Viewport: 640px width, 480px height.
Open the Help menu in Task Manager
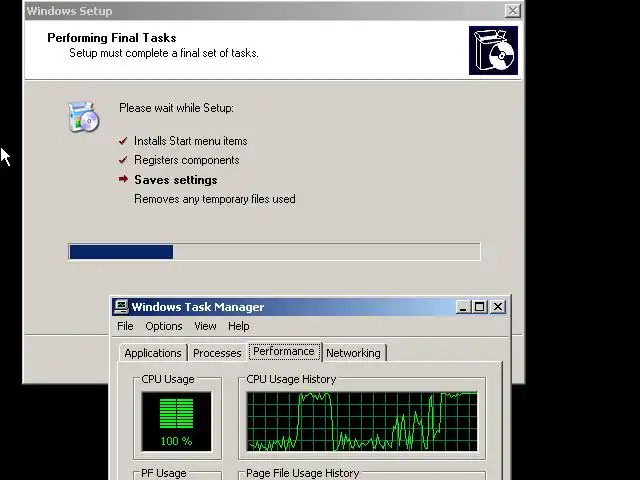coord(238,326)
